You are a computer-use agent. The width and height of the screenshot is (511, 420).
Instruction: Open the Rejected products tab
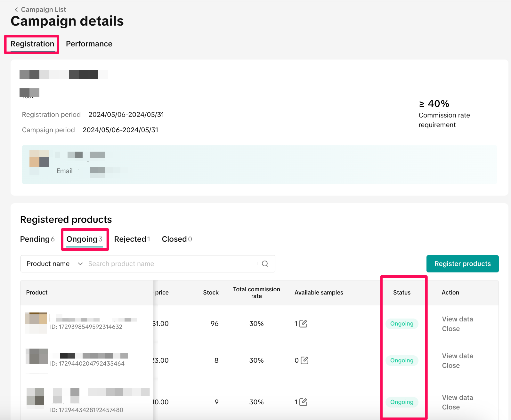(132, 239)
